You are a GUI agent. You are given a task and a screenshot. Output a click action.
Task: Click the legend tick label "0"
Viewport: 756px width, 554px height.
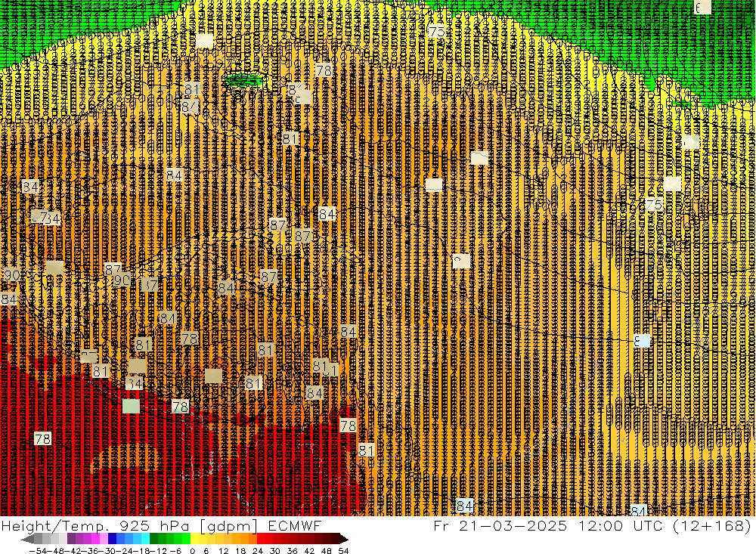click(x=192, y=551)
